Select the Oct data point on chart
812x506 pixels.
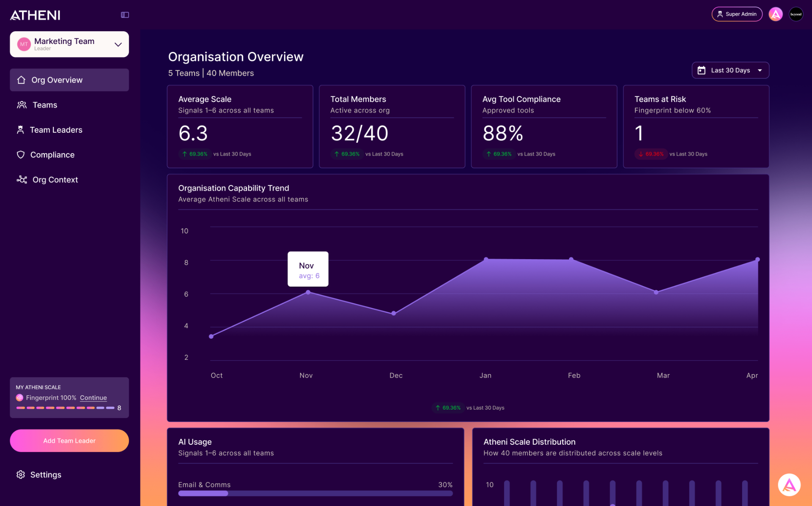coord(211,336)
